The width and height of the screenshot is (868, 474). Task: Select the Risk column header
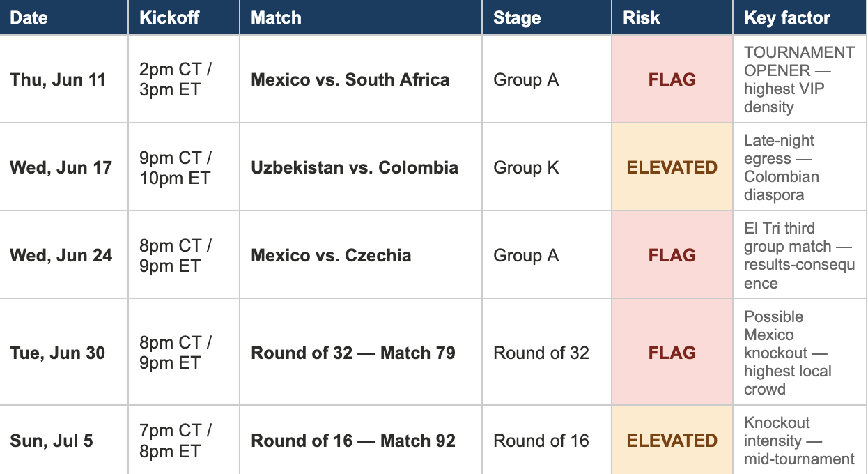(x=672, y=17)
